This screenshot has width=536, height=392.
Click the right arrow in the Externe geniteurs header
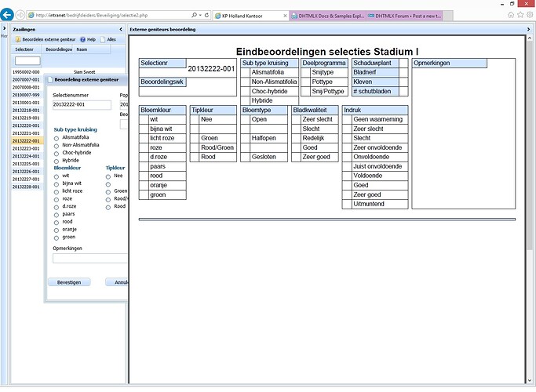click(x=528, y=29)
